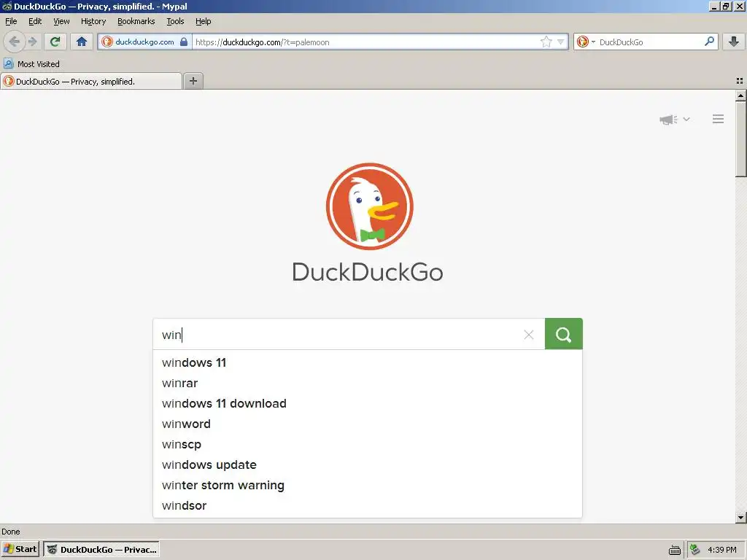Image resolution: width=747 pixels, height=560 pixels.
Task: Click the on-screen keyboard tray icon
Action: pyautogui.click(x=675, y=550)
